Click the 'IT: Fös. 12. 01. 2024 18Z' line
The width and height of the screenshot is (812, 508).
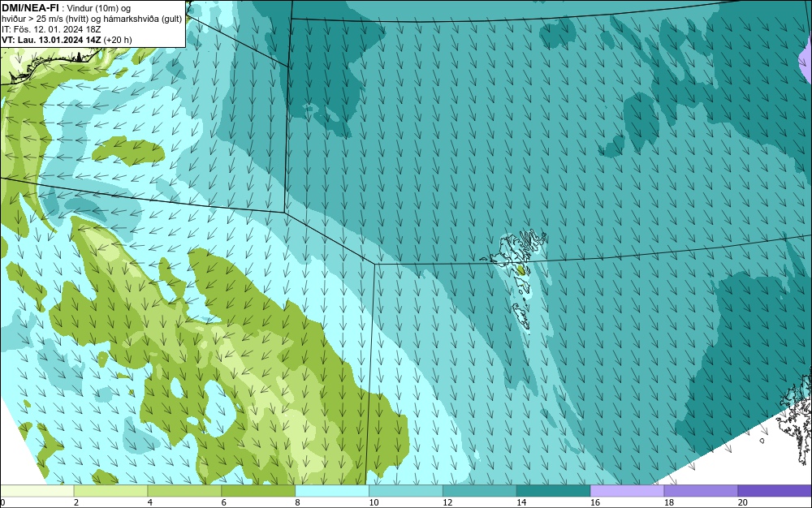tap(51, 29)
